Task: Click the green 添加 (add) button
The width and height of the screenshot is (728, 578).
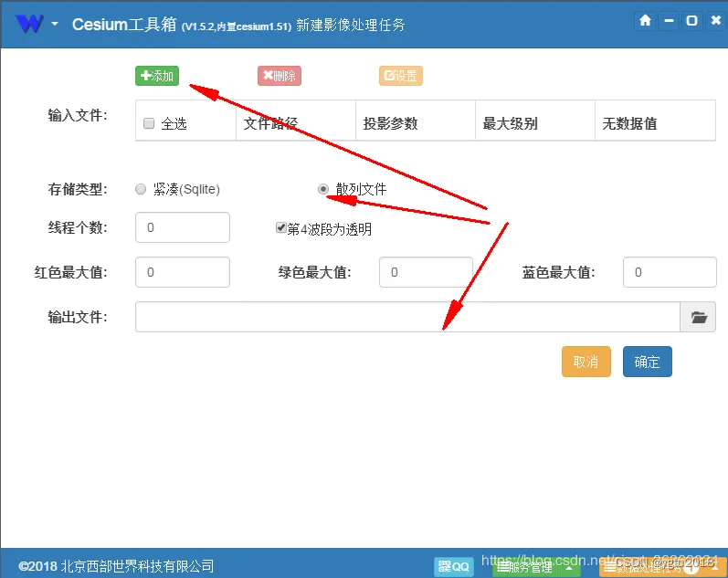Action: 157,76
